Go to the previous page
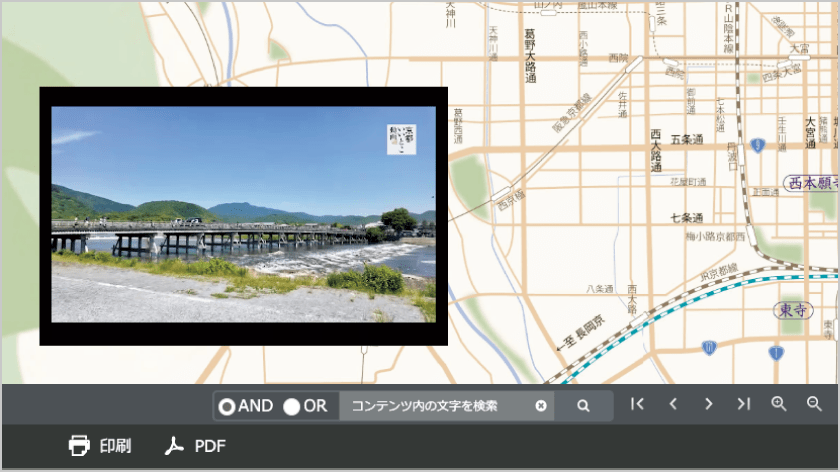The height and width of the screenshot is (472, 840). (673, 404)
